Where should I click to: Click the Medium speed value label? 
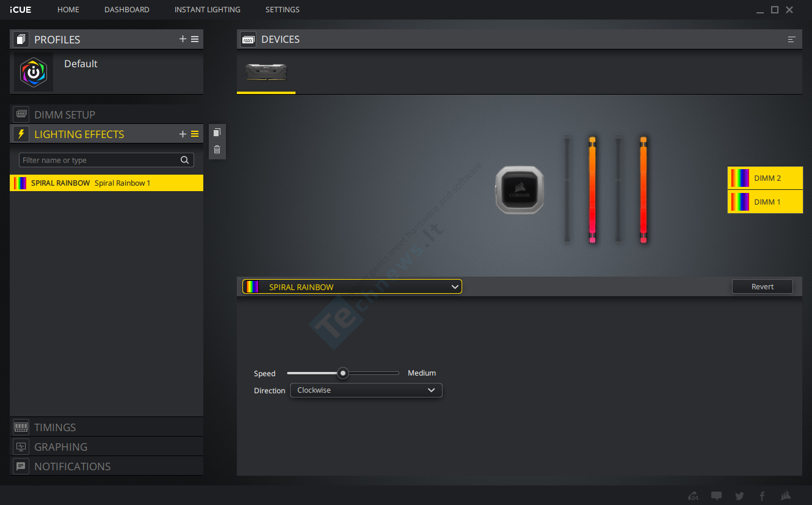pos(422,372)
